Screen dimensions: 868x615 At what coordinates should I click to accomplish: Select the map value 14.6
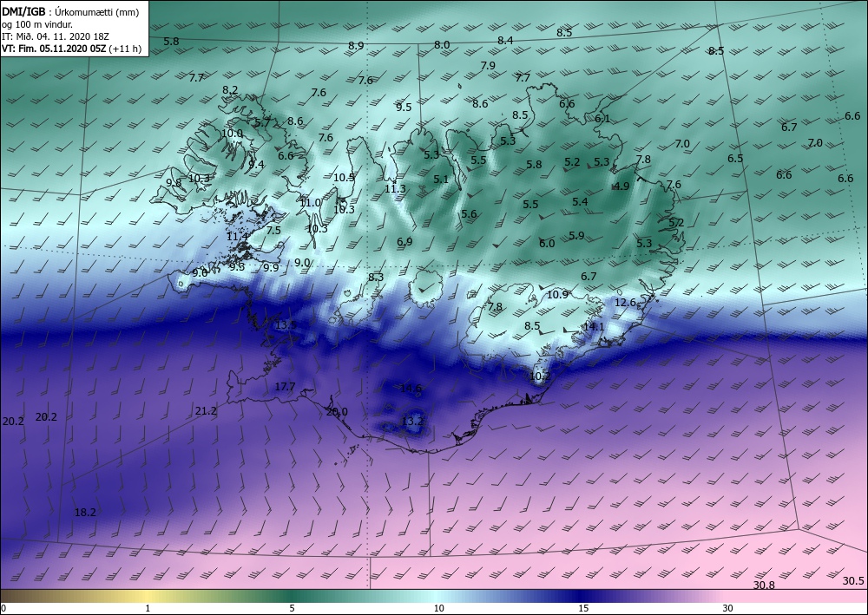coord(411,389)
